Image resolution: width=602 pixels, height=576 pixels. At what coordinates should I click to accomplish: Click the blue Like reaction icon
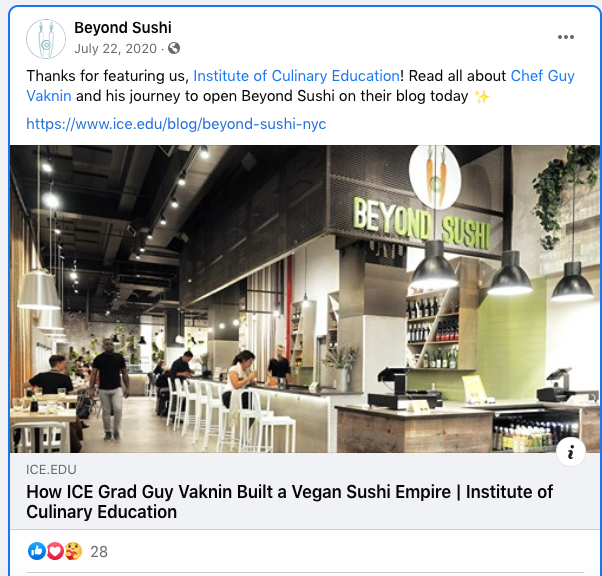[x=37, y=551]
